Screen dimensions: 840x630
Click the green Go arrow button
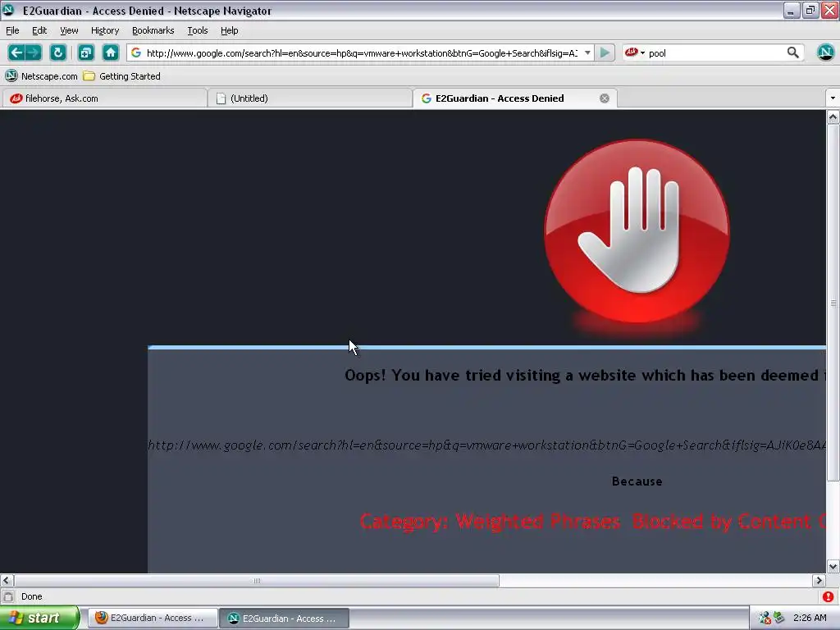[x=605, y=52]
